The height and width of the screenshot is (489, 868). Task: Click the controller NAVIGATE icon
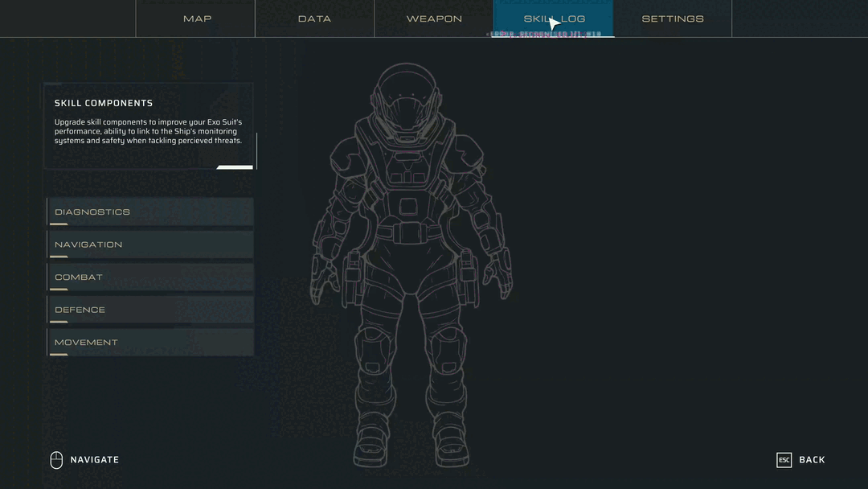(x=56, y=459)
